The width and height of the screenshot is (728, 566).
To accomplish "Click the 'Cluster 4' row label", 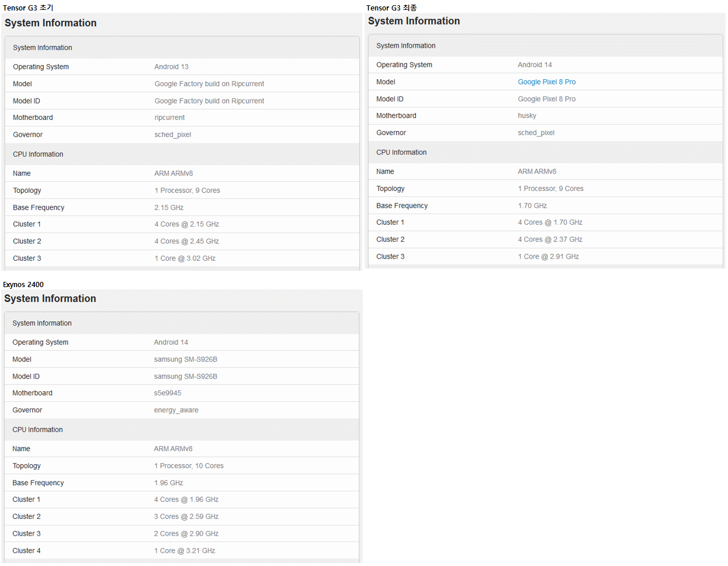I will (26, 551).
